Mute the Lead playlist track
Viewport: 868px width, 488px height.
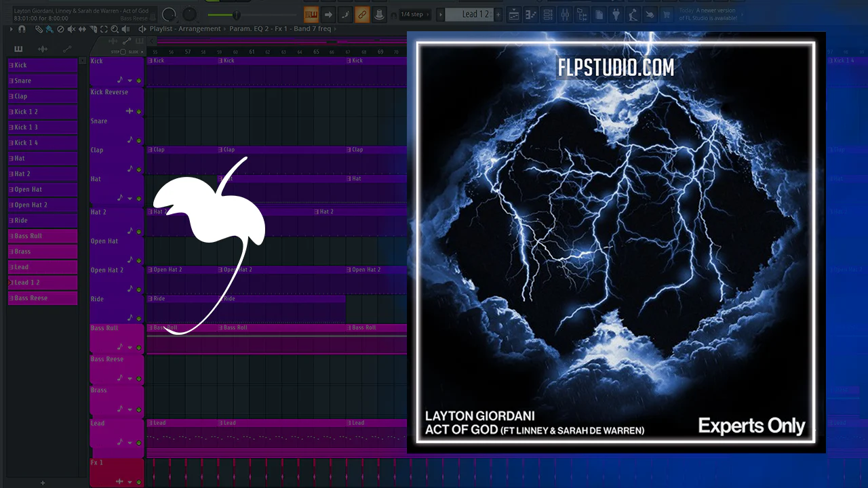(139, 443)
